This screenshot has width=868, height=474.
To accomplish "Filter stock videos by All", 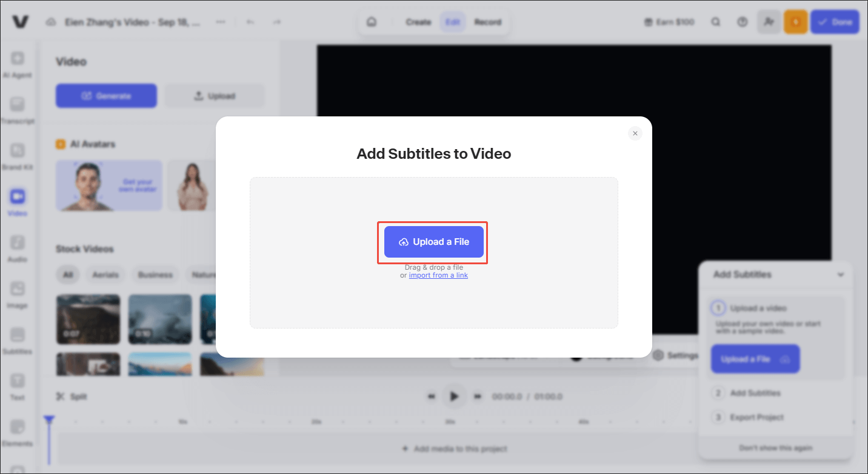I will point(68,275).
